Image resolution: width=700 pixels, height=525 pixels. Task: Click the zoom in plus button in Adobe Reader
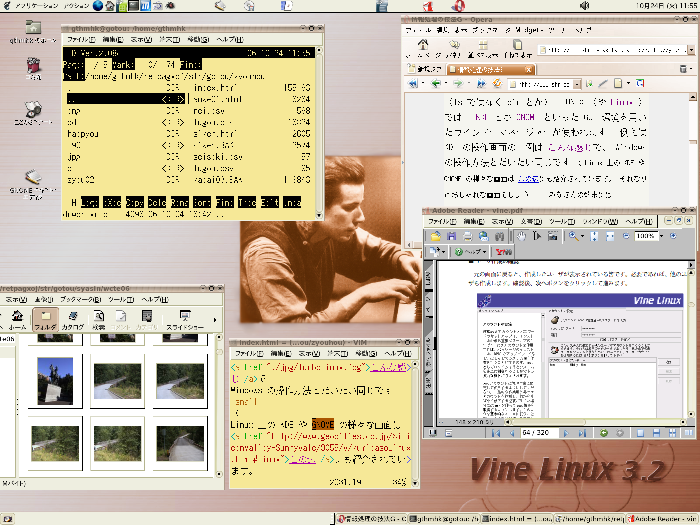pyautogui.click(x=674, y=236)
